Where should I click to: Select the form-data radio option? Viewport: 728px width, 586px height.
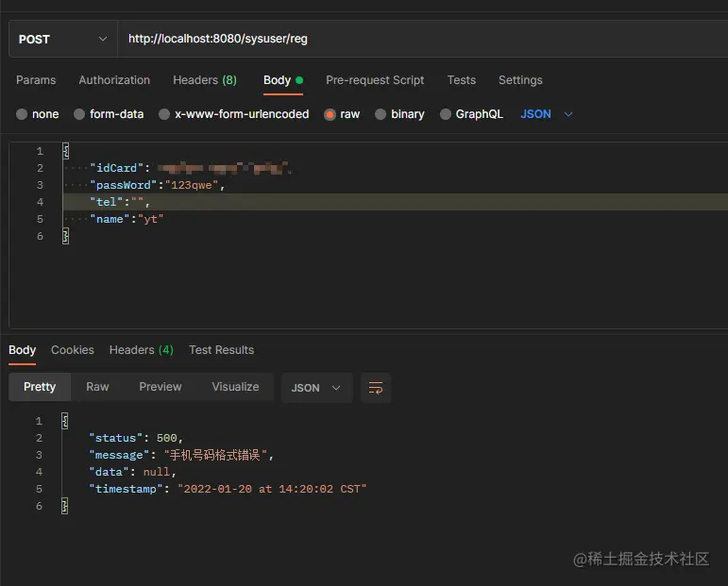coord(109,114)
